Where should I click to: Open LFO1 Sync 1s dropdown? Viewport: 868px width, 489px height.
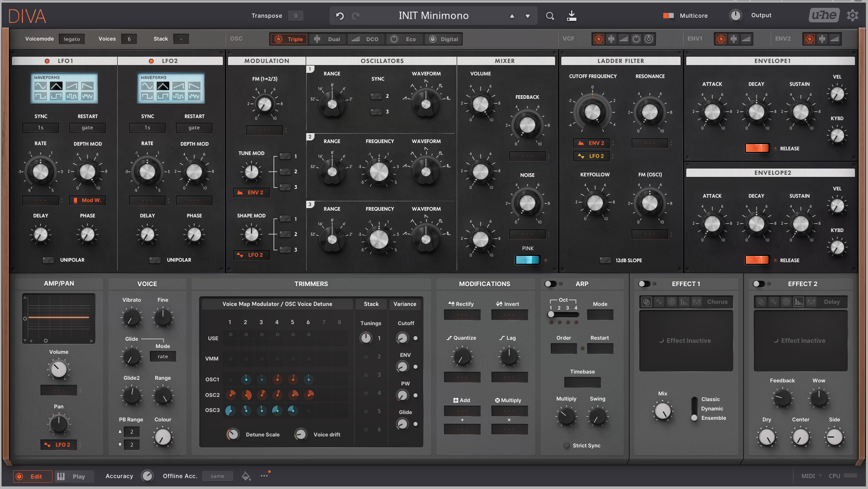click(x=41, y=128)
